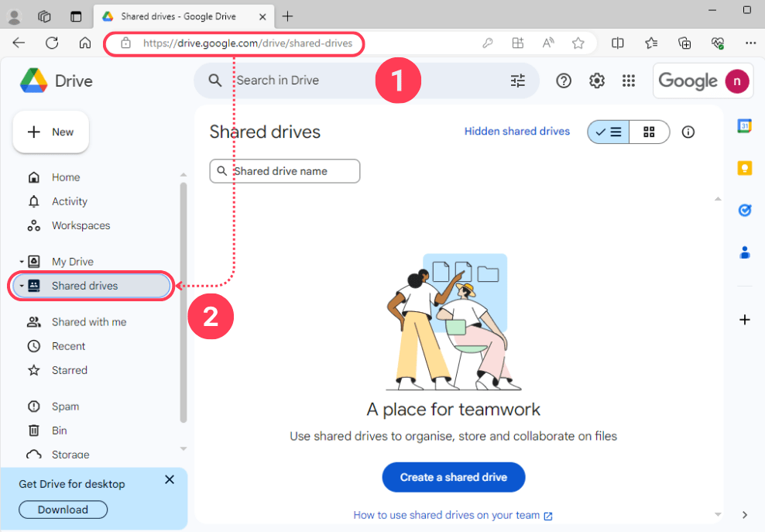Click the Shared drive name search field
The width and height of the screenshot is (765, 532).
point(284,171)
